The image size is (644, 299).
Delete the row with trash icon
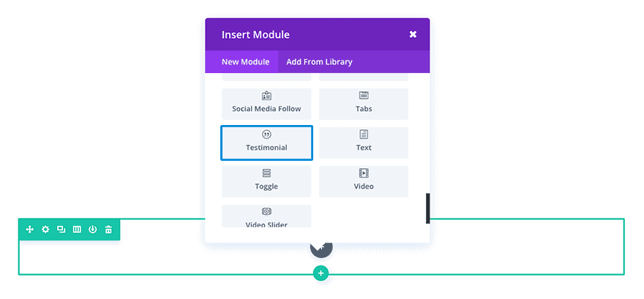pos(108,230)
